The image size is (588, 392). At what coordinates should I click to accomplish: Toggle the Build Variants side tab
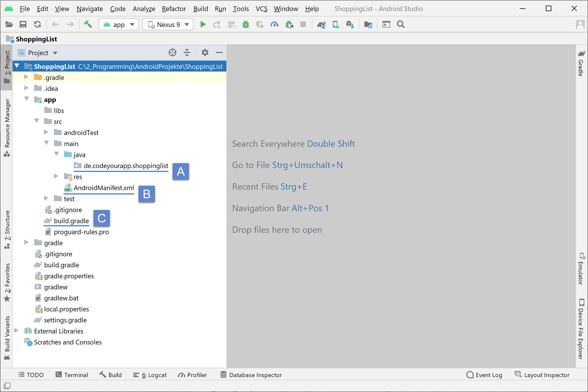pos(7,338)
